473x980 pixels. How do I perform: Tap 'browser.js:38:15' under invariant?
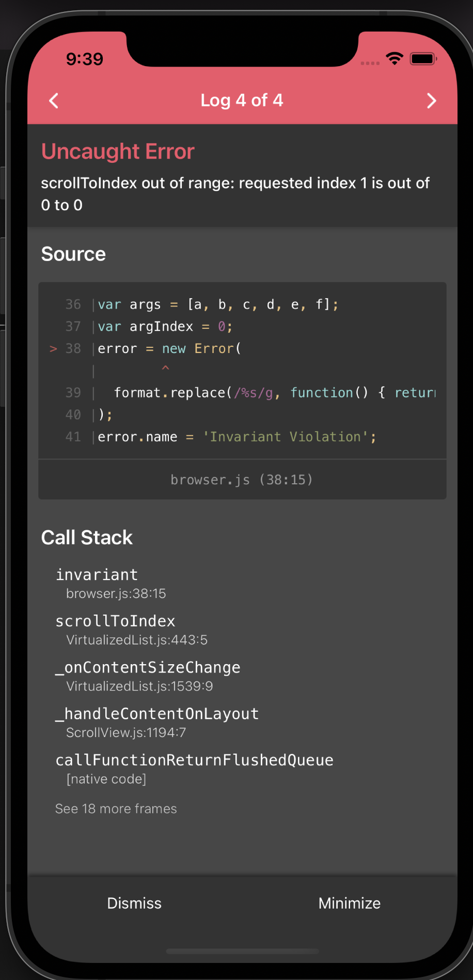pyautogui.click(x=116, y=593)
